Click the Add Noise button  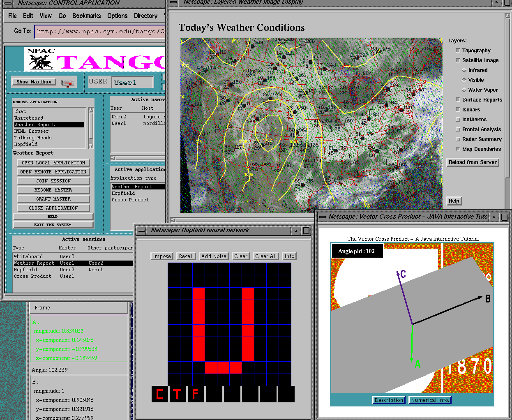pos(214,256)
